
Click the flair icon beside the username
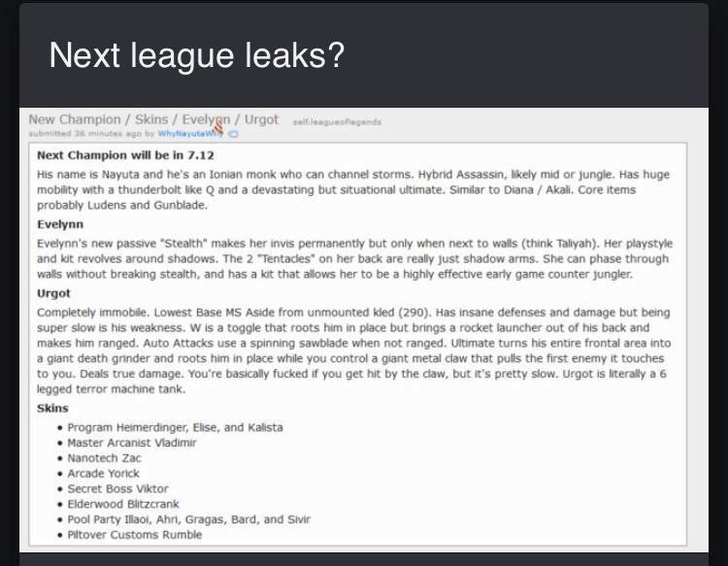(x=234, y=134)
